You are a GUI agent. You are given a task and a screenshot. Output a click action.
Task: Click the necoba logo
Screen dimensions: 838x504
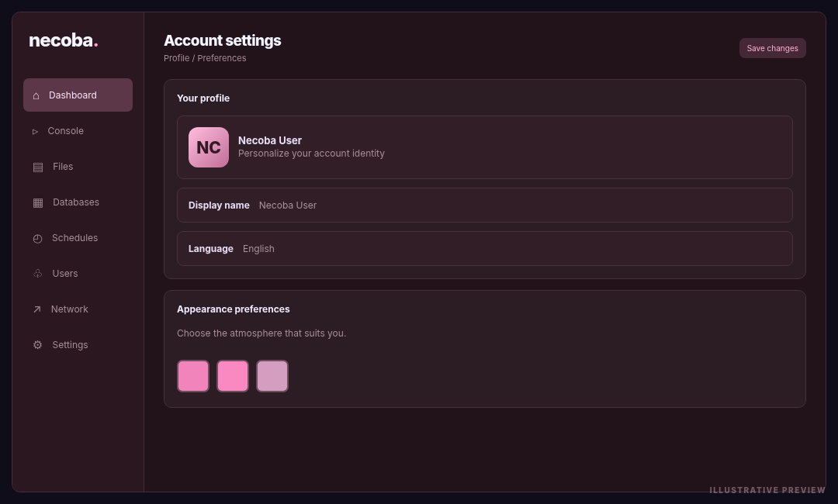point(63,40)
